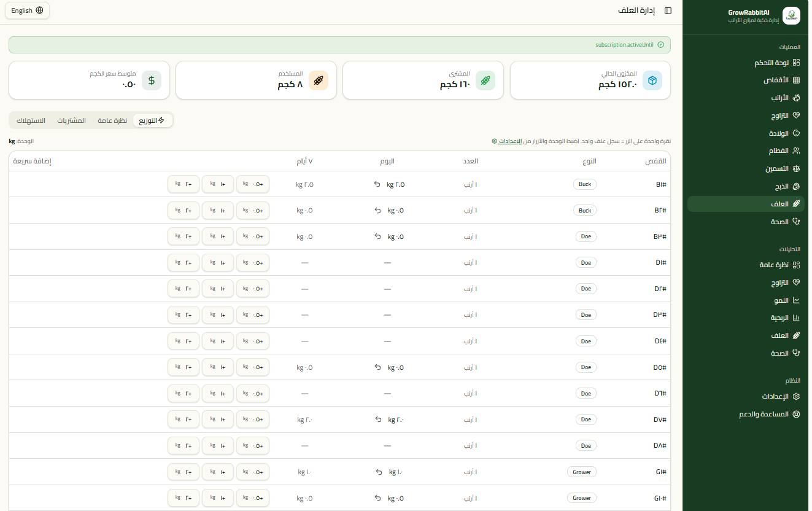This screenshot has height=511, width=812.
Task: Add 0.5 kg feed to cage B2
Action: coord(253,211)
